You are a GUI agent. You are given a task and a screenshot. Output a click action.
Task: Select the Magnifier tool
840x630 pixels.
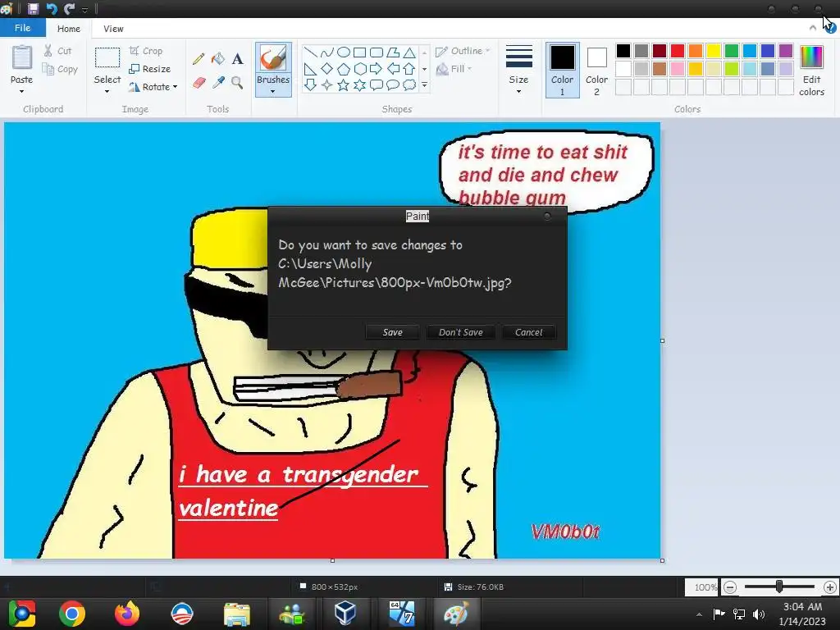coord(237,83)
